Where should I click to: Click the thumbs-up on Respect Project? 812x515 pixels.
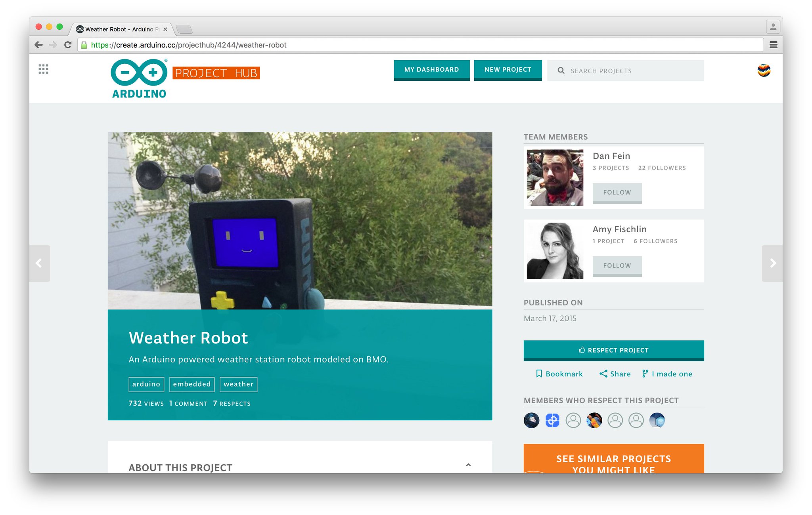pos(581,350)
